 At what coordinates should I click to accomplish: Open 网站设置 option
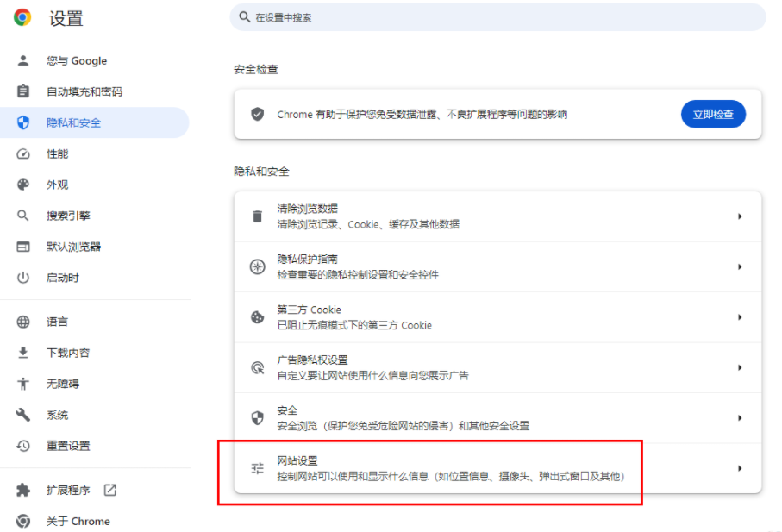tap(497, 468)
